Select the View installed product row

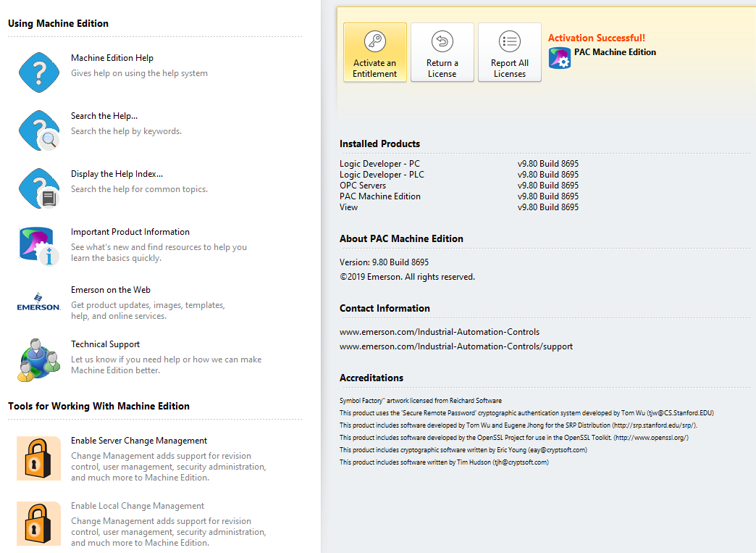pos(459,207)
